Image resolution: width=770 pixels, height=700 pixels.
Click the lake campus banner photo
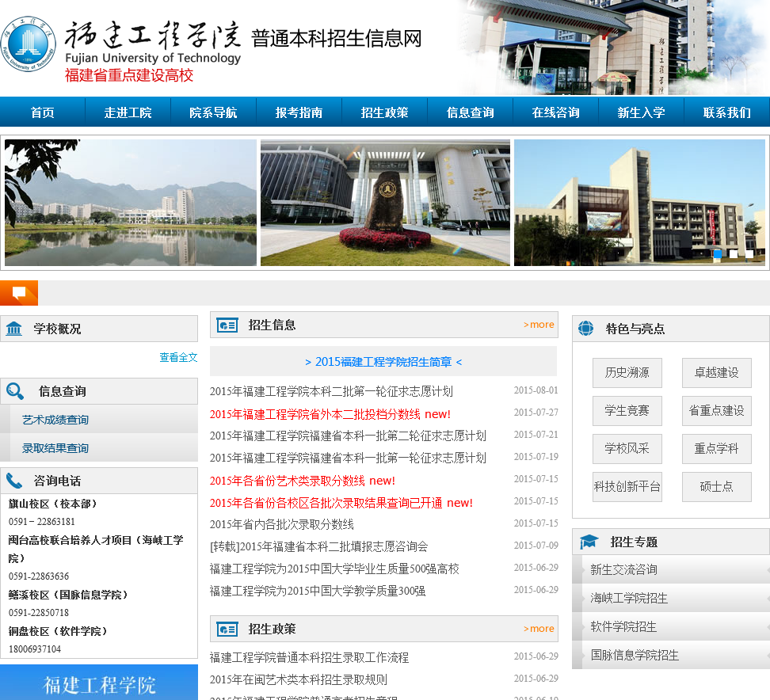pyautogui.click(x=131, y=203)
